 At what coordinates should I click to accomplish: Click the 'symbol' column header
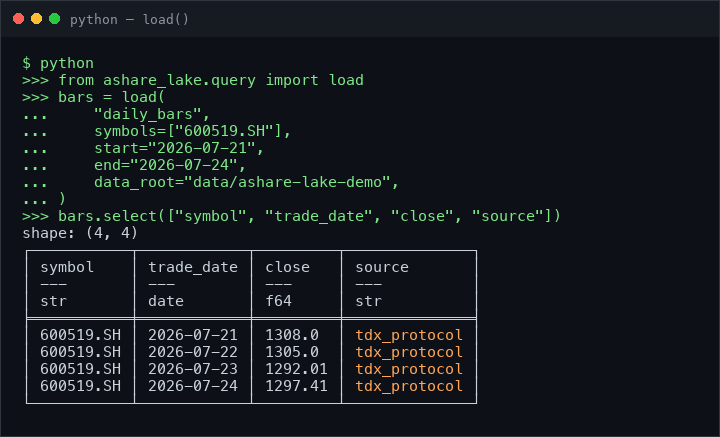(x=67, y=267)
